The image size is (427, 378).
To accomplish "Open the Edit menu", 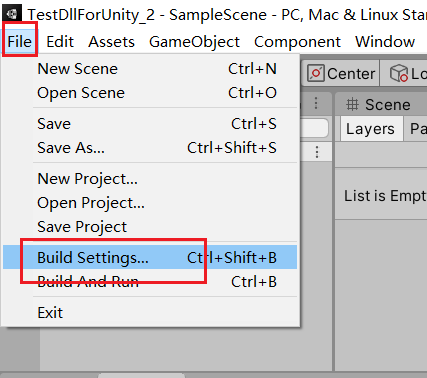I will point(60,42).
